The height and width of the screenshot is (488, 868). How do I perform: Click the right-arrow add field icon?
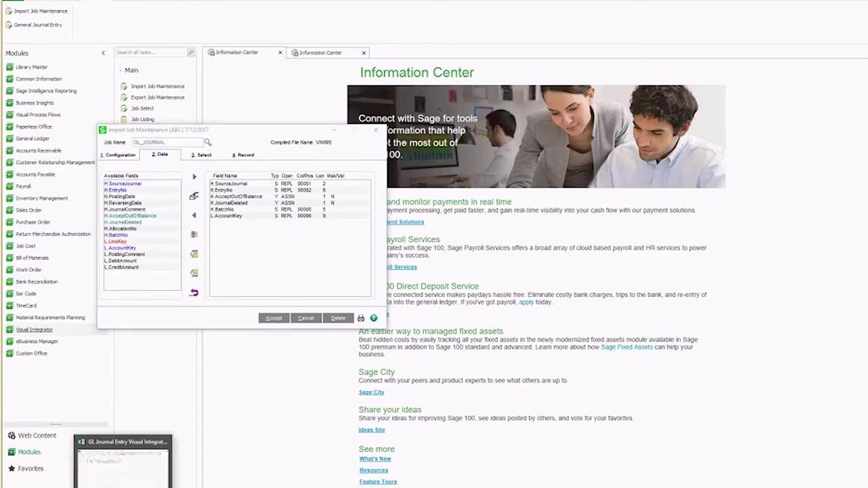click(194, 177)
